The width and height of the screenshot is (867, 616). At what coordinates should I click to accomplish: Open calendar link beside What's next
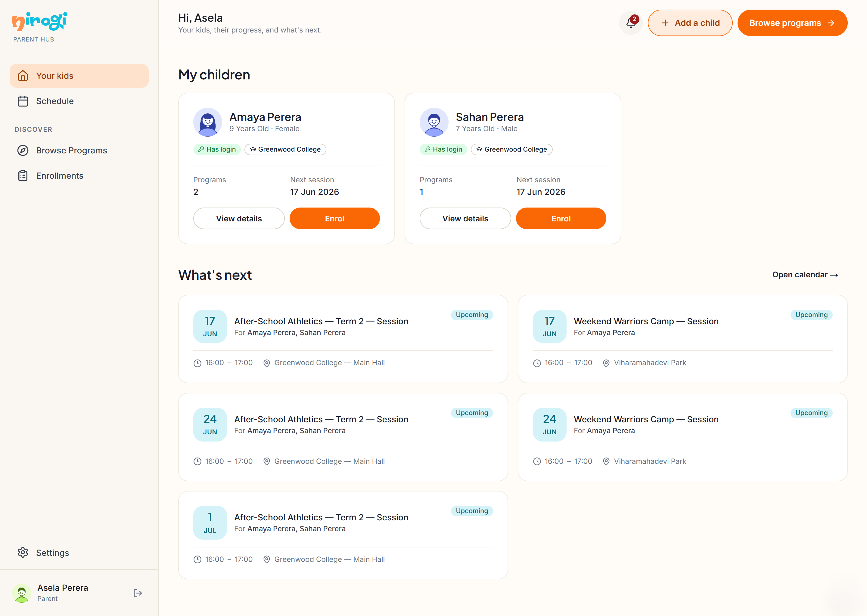click(805, 275)
